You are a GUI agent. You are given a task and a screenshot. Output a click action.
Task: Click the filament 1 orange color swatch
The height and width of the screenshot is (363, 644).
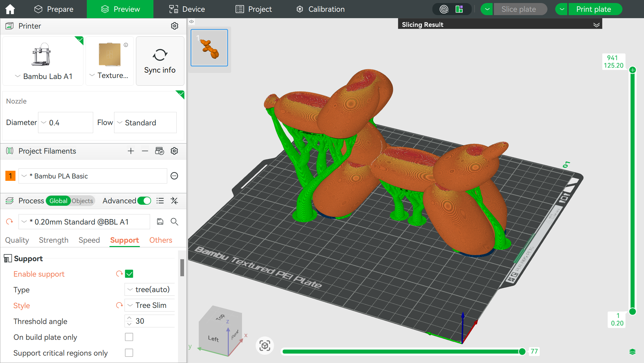[x=10, y=176]
